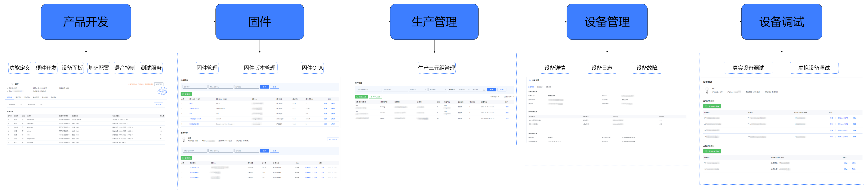Click firmware name input in 固件管理
Image resolution: width=868 pixels, height=194 pixels.
(x=195, y=87)
